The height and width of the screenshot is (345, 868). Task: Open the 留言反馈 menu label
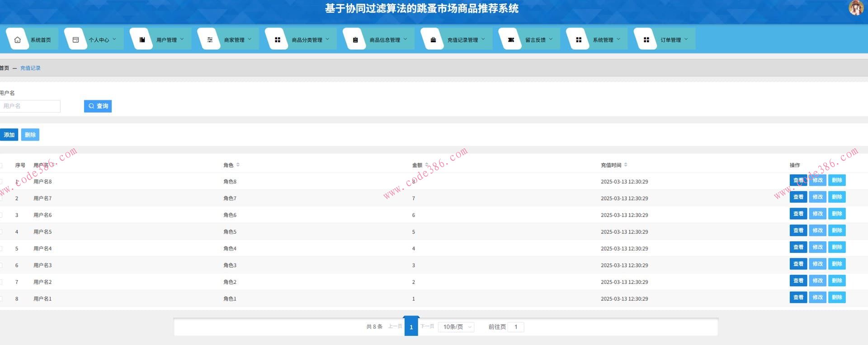(535, 40)
